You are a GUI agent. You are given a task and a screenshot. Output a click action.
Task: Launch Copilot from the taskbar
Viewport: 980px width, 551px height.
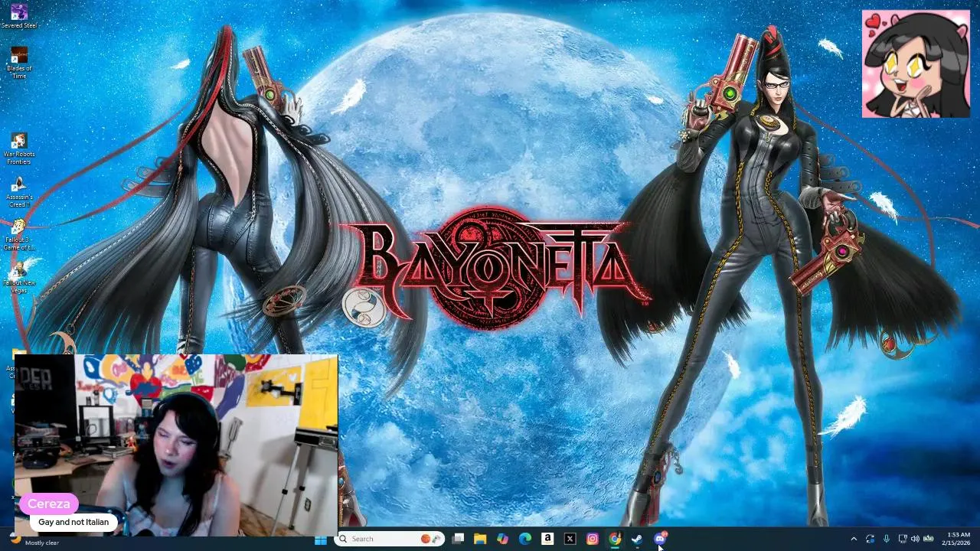[x=502, y=539]
